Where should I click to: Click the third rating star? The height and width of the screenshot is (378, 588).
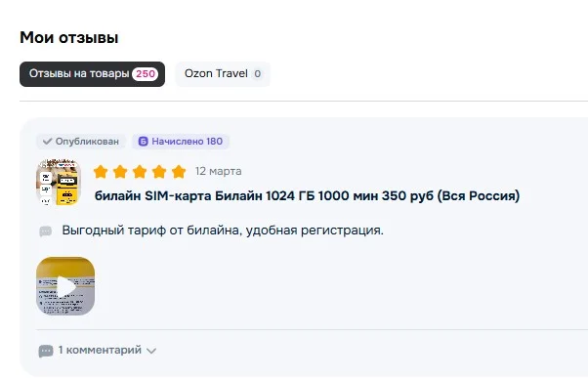pyautogui.click(x=140, y=172)
